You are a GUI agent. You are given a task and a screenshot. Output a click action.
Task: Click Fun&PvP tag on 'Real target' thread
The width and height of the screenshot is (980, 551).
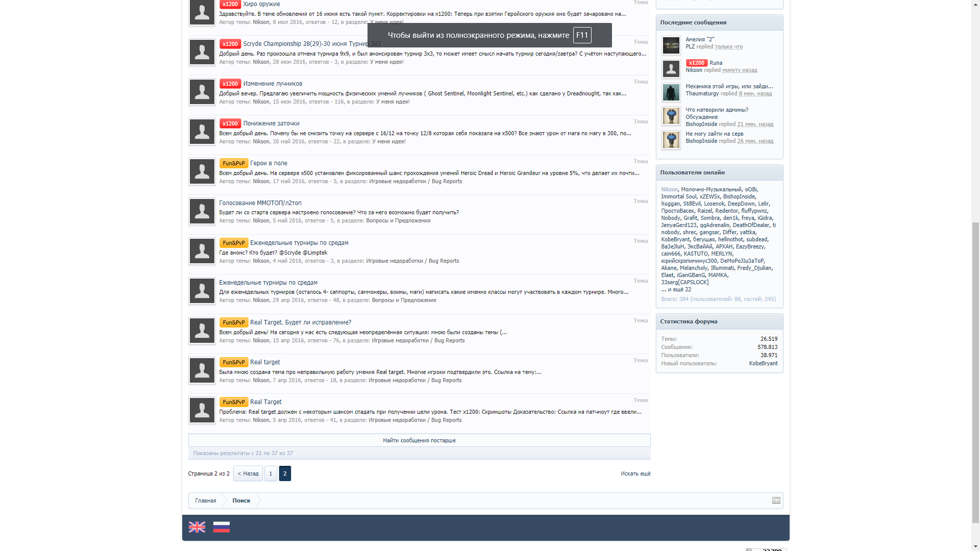click(x=234, y=362)
